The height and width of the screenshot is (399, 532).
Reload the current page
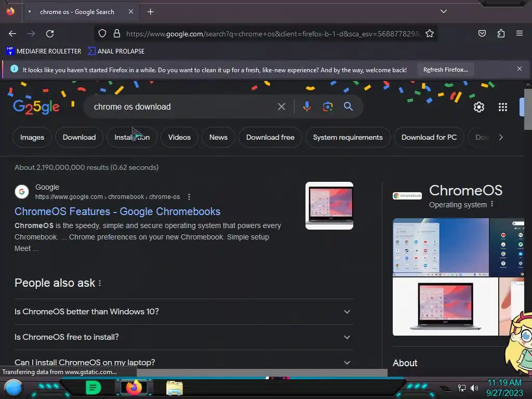point(50,34)
